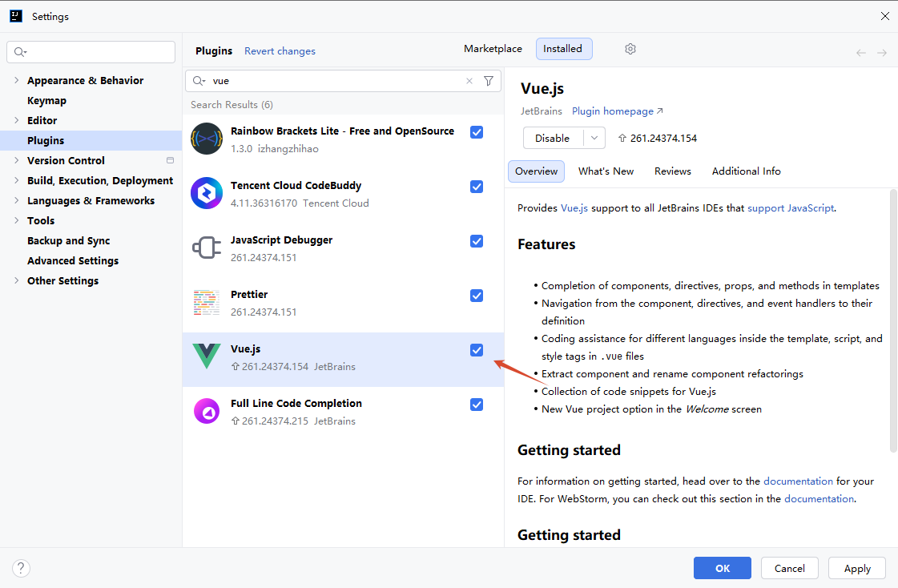Screen dimensions: 898x588
Task: Open the Disable button dropdown arrow
Action: pyautogui.click(x=594, y=138)
